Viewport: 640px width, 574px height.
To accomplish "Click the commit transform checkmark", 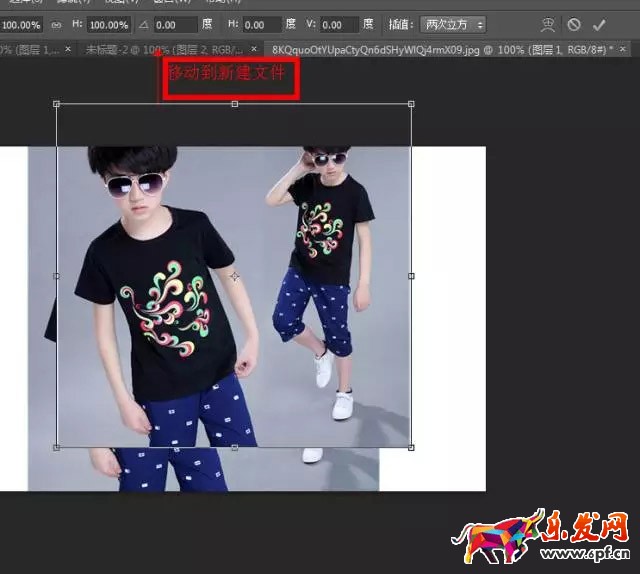I will (599, 24).
